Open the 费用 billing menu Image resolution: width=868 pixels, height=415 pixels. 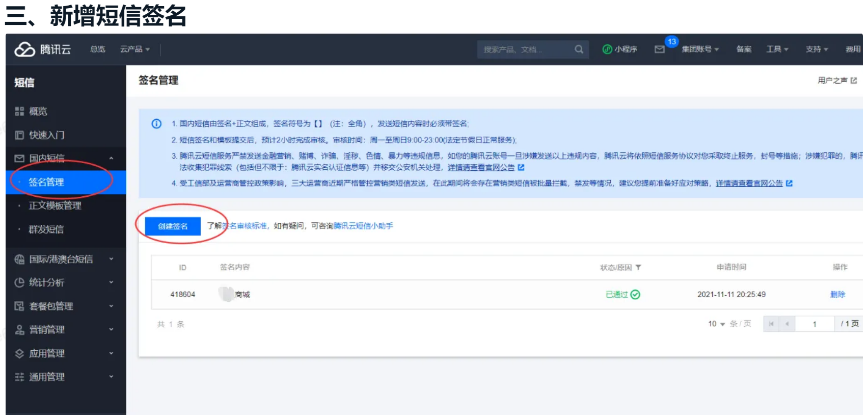[x=853, y=49]
